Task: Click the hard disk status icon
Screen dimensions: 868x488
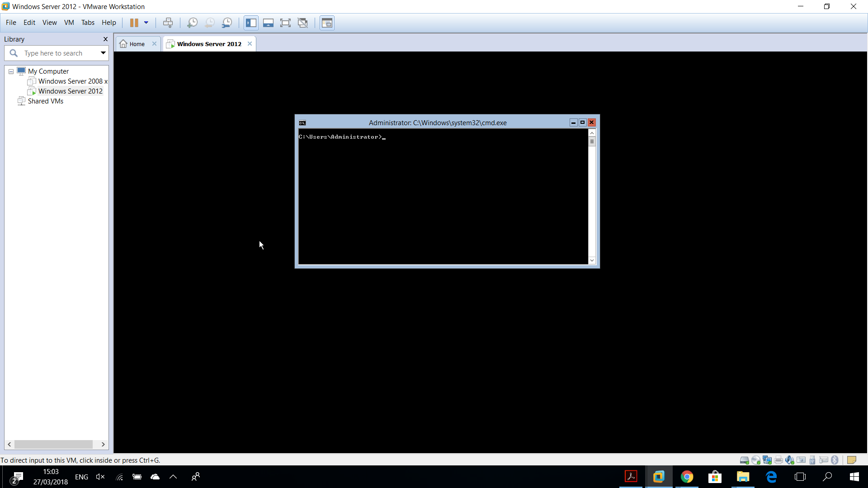Action: (x=744, y=460)
